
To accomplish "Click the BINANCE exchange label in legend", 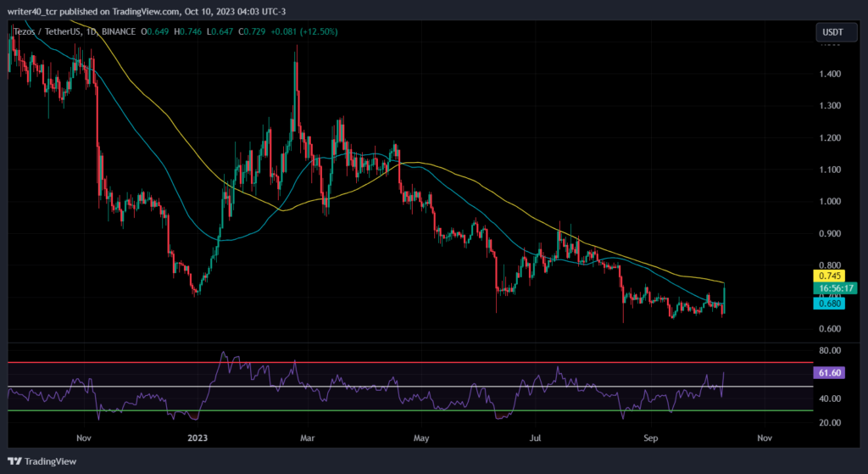I will (x=119, y=32).
